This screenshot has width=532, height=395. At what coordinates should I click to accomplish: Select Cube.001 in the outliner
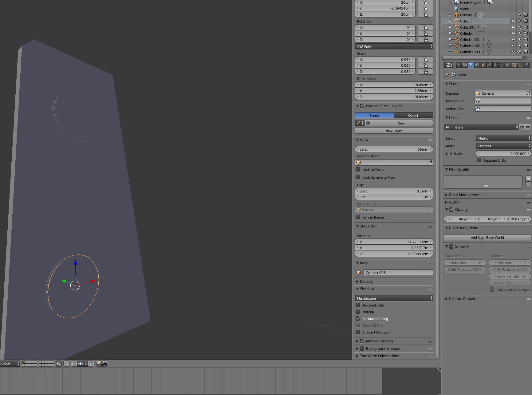(x=467, y=27)
